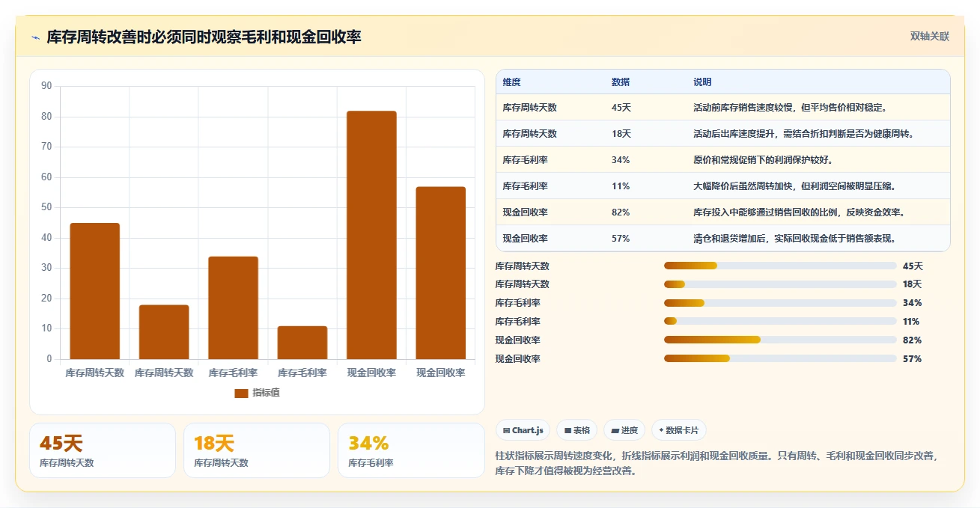Click the 进度 chip
This screenshot has height=508, width=980.
click(624, 430)
